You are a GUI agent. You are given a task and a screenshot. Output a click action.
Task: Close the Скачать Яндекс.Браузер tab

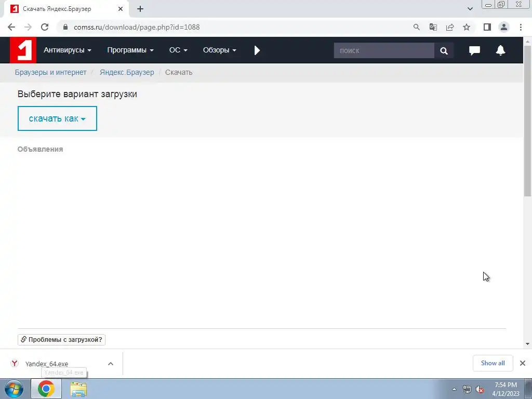121,9
